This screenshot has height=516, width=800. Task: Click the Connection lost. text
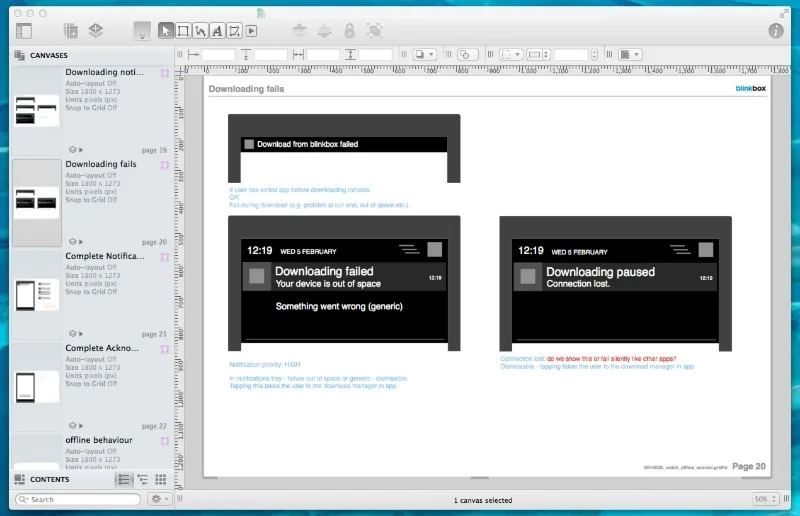578,284
